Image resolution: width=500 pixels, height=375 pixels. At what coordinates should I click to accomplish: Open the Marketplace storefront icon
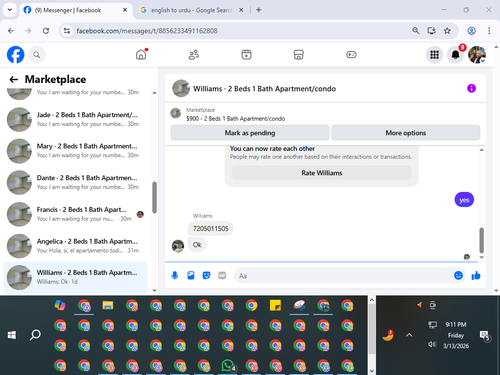pyautogui.click(x=299, y=54)
